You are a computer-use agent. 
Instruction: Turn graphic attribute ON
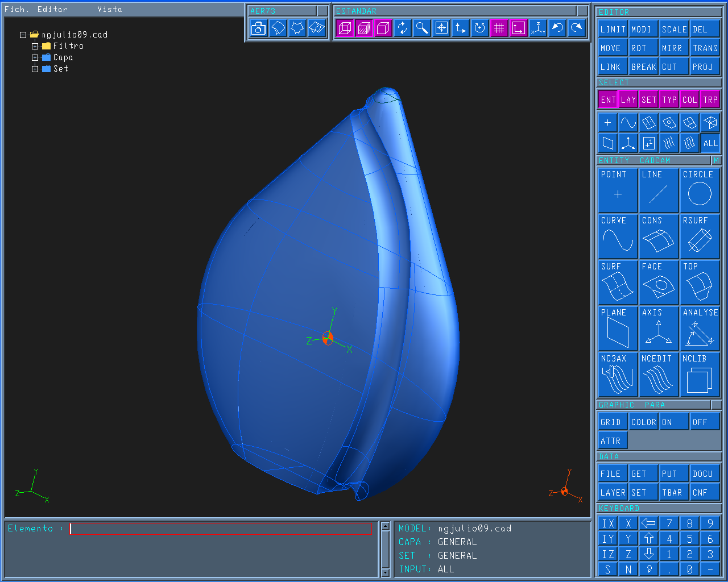click(x=675, y=422)
